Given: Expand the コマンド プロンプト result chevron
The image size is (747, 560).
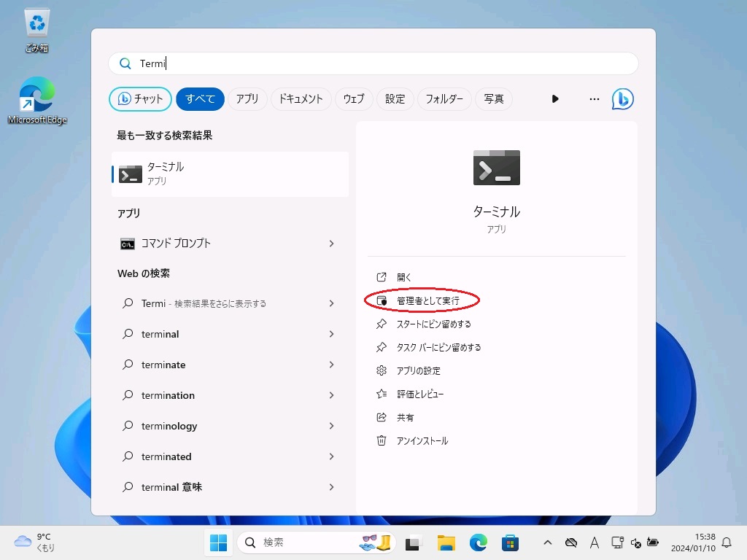Looking at the screenshot, I should coord(331,244).
